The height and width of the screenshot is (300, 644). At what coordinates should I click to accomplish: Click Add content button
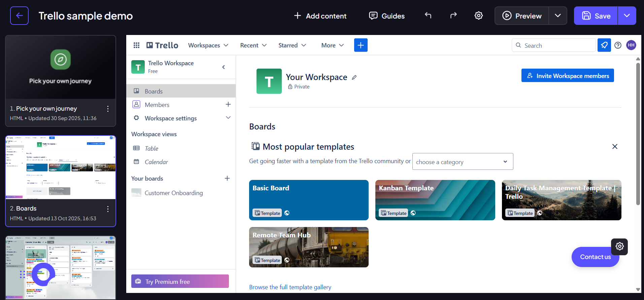point(320,16)
